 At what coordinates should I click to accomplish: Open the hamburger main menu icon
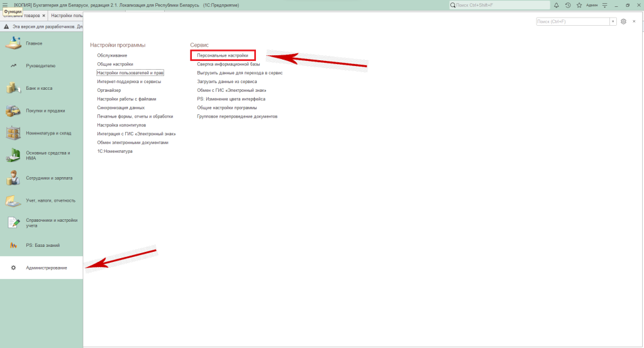[5, 5]
